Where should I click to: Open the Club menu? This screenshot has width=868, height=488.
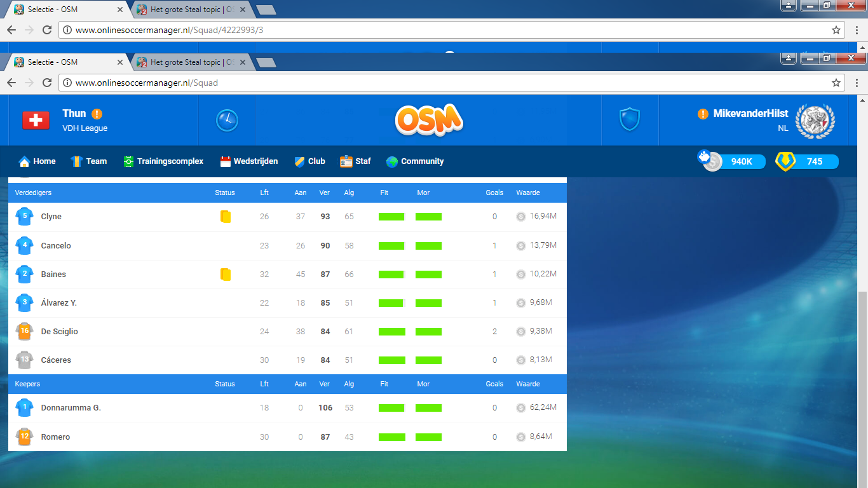310,161
